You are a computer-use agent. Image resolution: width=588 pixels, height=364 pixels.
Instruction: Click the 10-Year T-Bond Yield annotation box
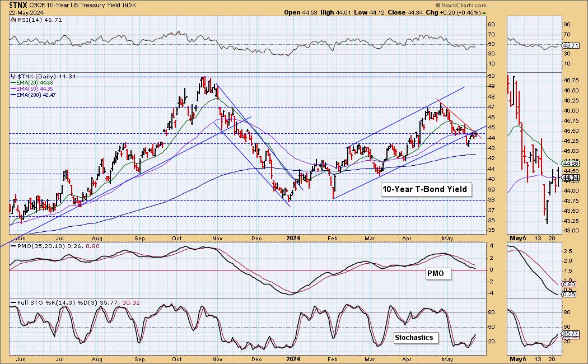click(x=425, y=189)
